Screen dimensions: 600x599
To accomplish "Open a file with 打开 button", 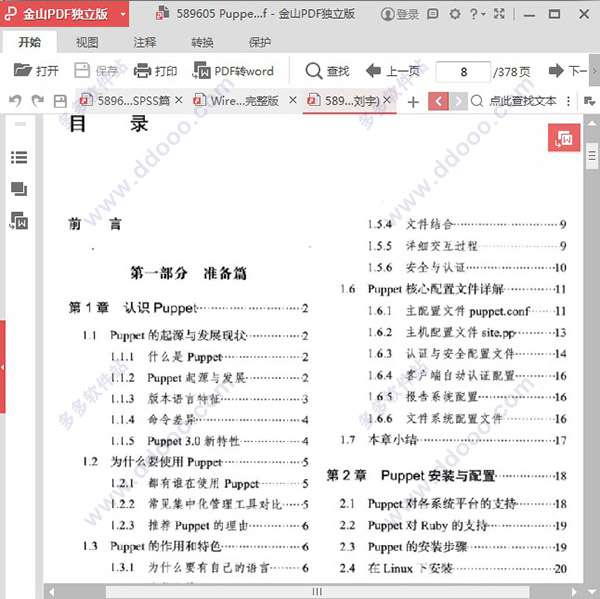I will 36,71.
